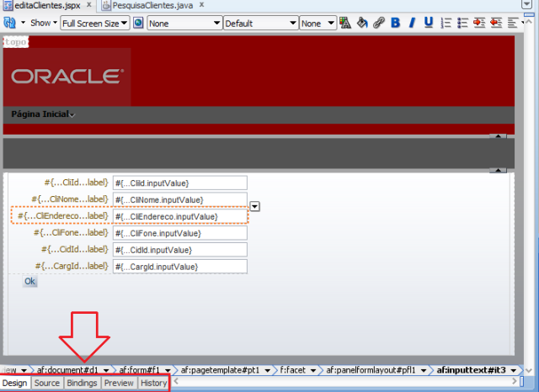Click the CliId inputValue field

click(180, 183)
